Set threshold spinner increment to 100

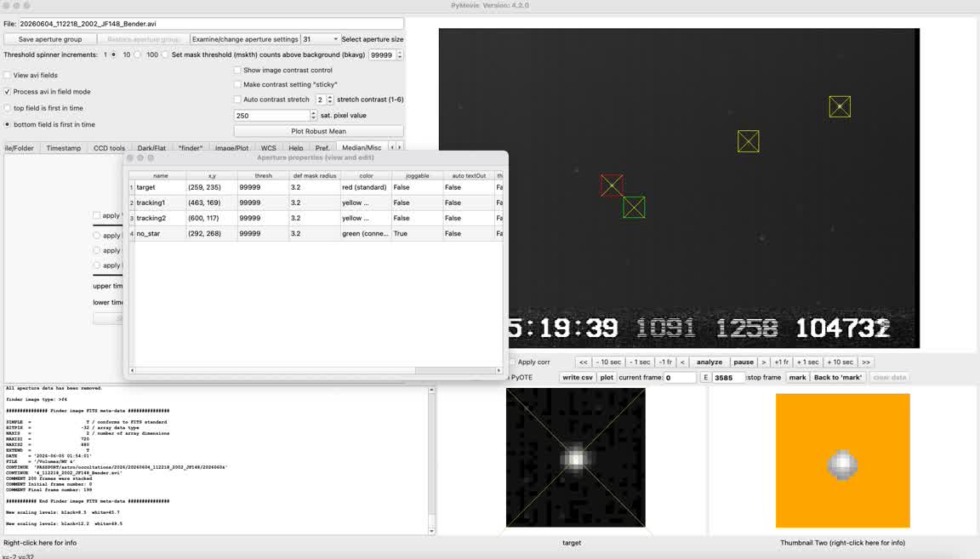pos(165,55)
